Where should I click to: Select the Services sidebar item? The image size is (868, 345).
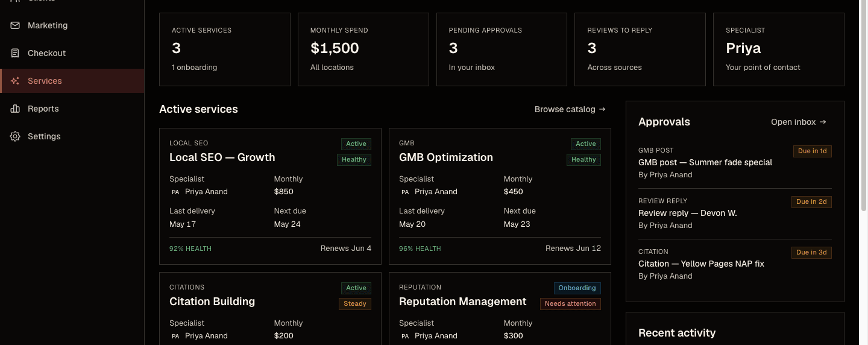click(x=72, y=81)
